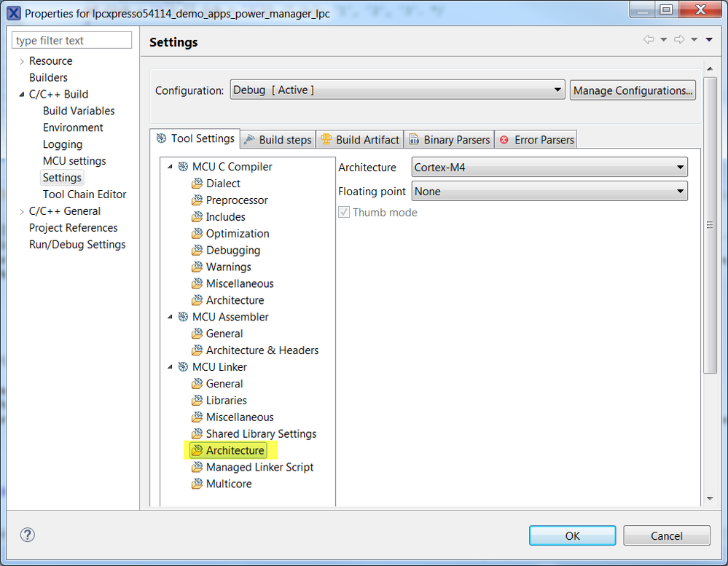Screen dimensions: 728x566
Task: Click the Build Artifact trophy icon
Action: tap(326, 139)
